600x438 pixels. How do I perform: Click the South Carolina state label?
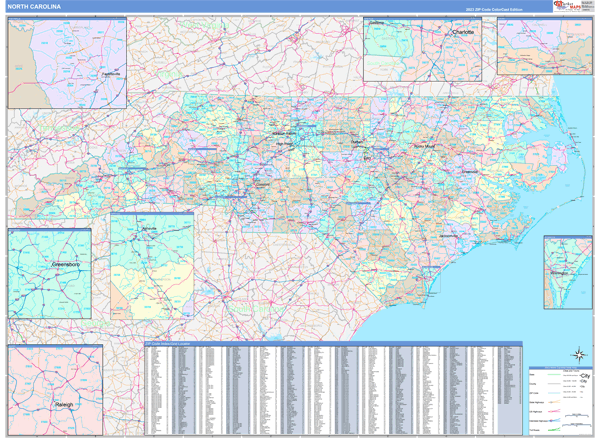(256, 308)
